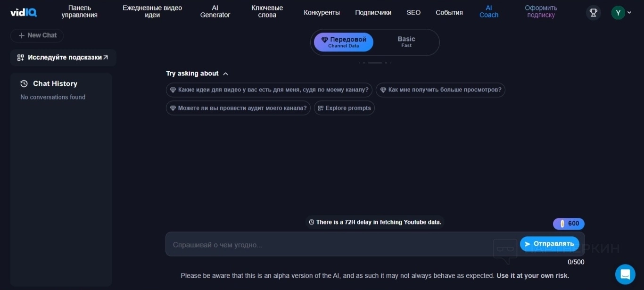Collapse the Try asking about section
This screenshot has width=644, height=290.
(225, 74)
